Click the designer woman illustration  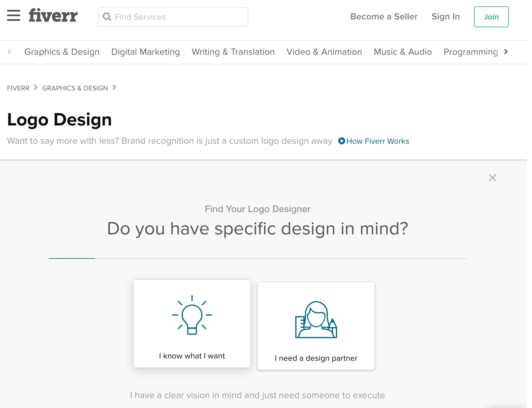tap(316, 320)
